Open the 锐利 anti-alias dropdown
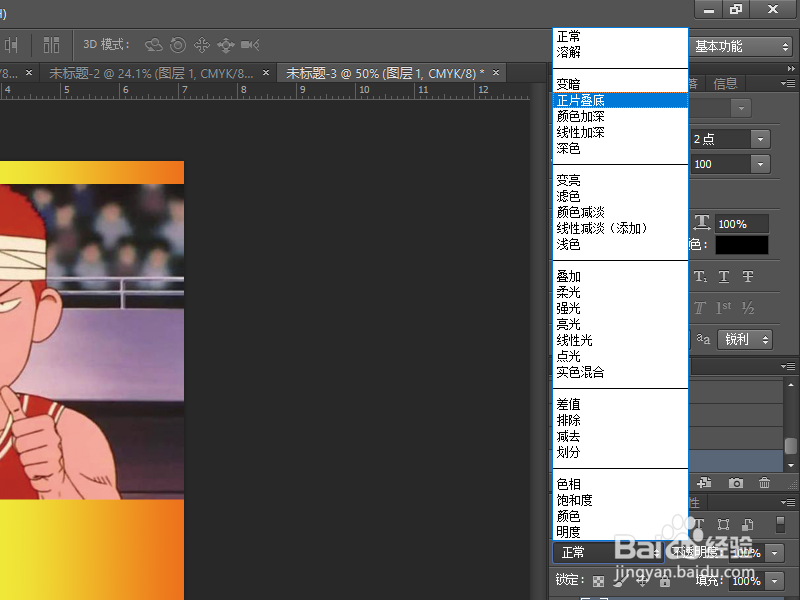800x600 pixels. (745, 339)
